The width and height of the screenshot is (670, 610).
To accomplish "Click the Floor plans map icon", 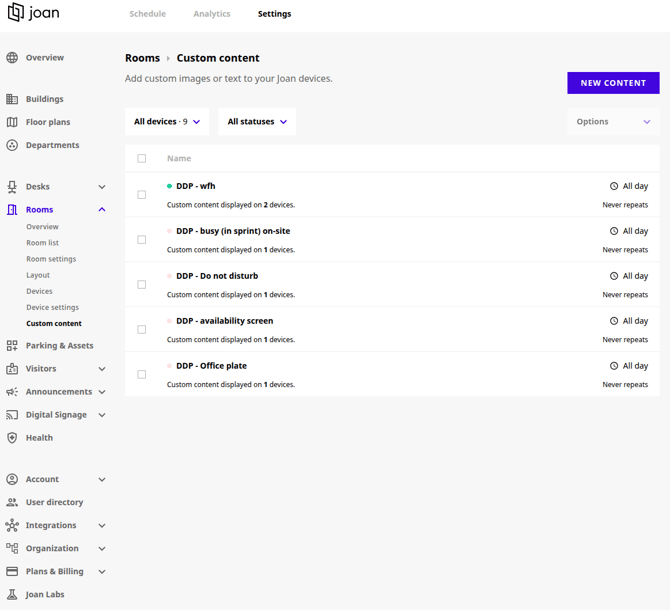I will 12,122.
